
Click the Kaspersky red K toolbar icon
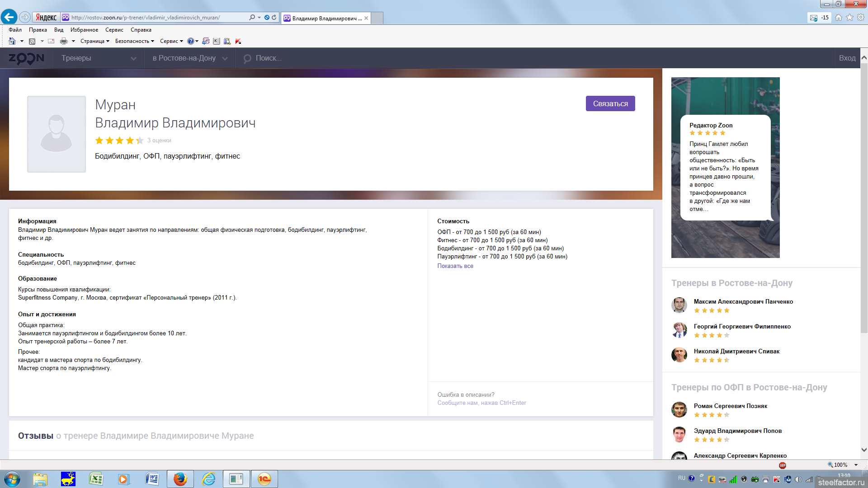click(238, 41)
